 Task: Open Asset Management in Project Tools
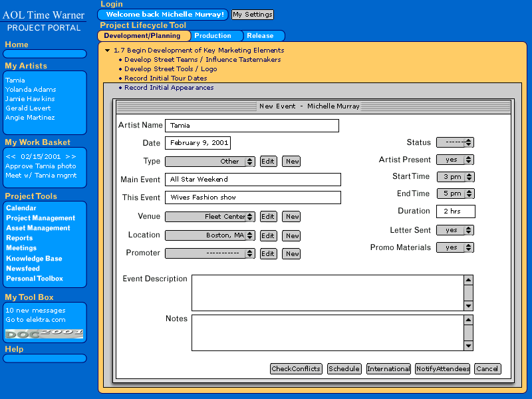[x=39, y=228]
